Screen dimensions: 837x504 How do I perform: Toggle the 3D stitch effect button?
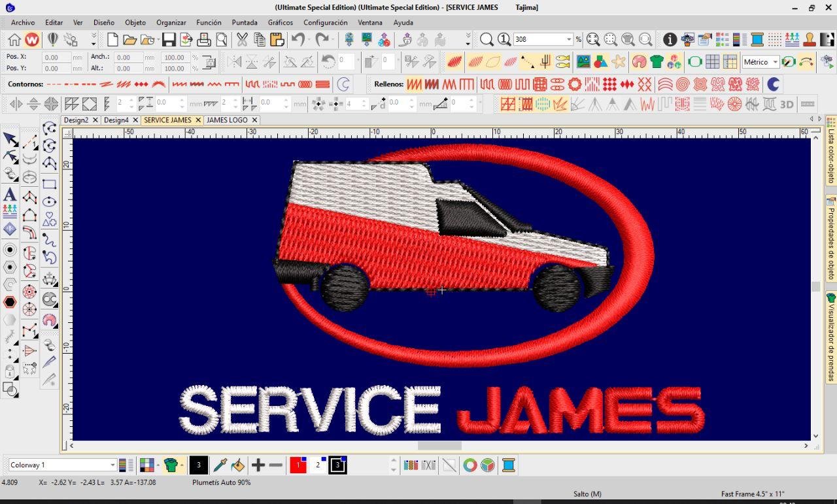(787, 104)
